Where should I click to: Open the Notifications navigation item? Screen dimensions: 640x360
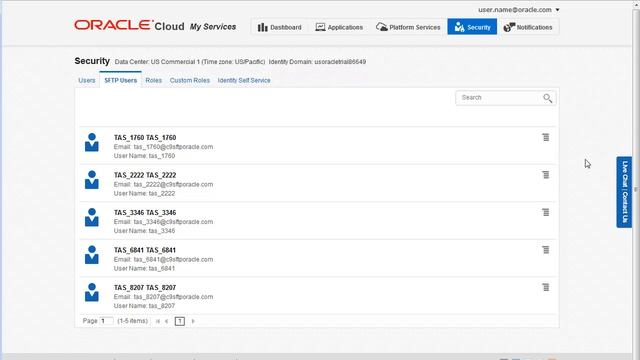(x=528, y=27)
